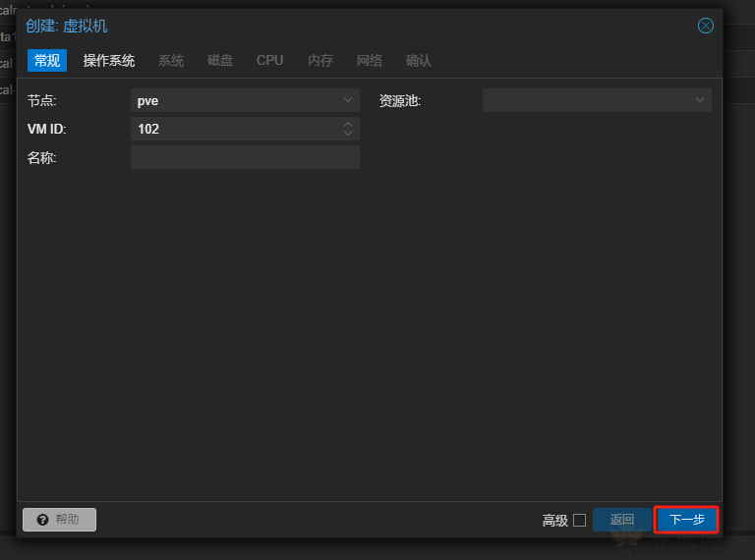Screen dimensions: 755x560
Task: Increase VM ID with up arrow
Action: [348, 124]
